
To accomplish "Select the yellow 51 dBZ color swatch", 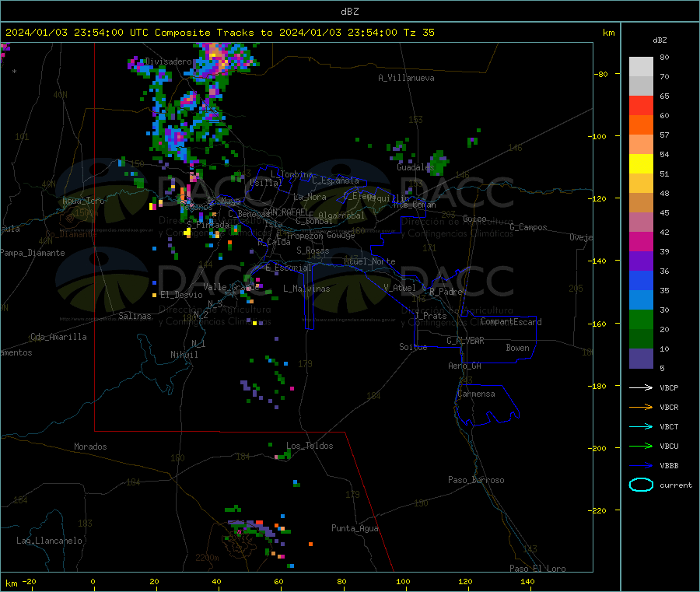I will [641, 164].
